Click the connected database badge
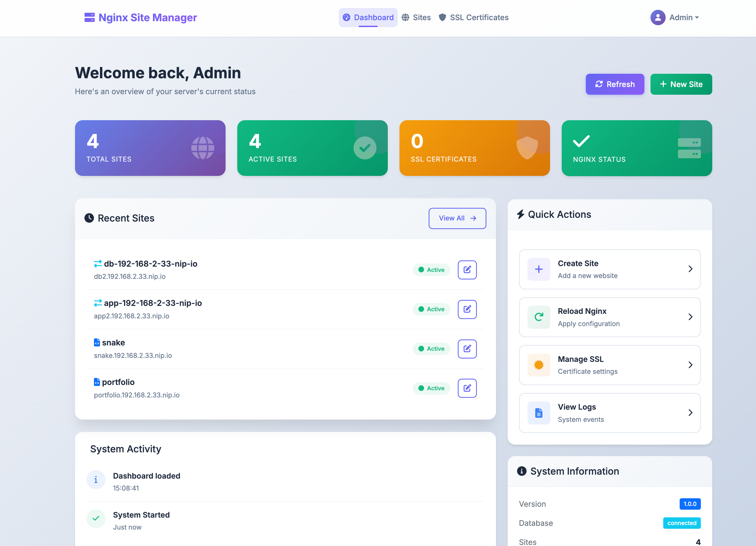This screenshot has height=546, width=756. coord(682,523)
